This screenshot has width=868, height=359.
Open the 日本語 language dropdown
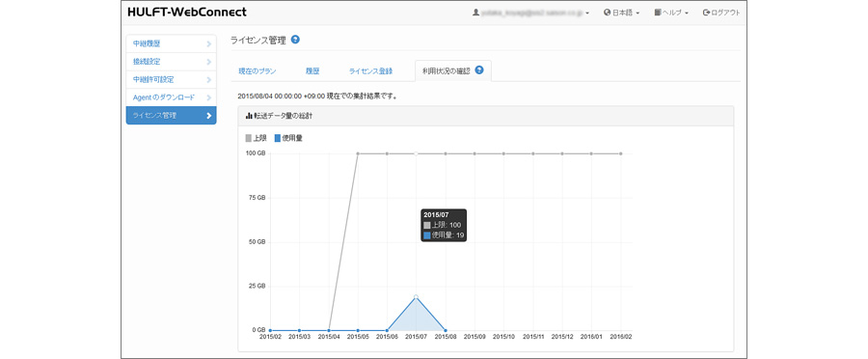pyautogui.click(x=622, y=13)
